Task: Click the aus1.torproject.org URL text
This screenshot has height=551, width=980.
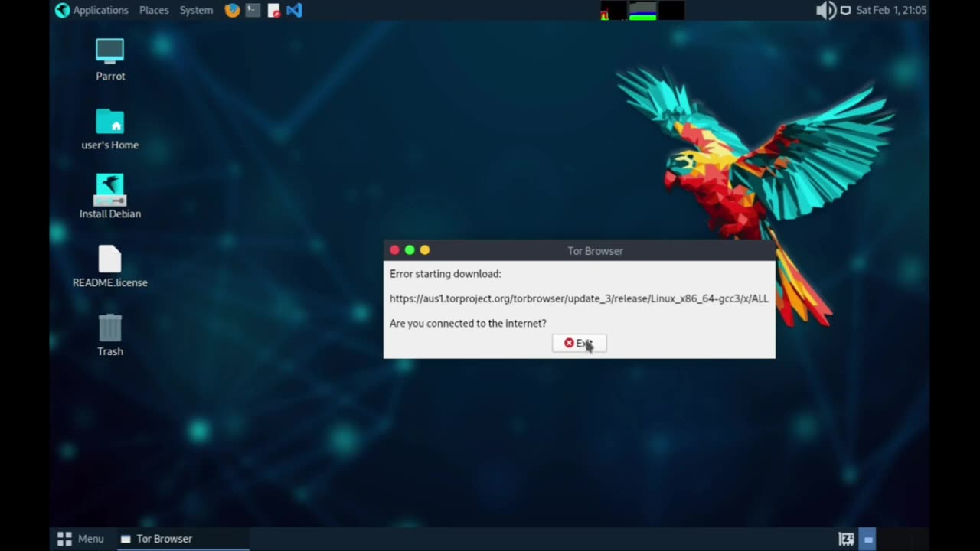Action: pos(579,298)
